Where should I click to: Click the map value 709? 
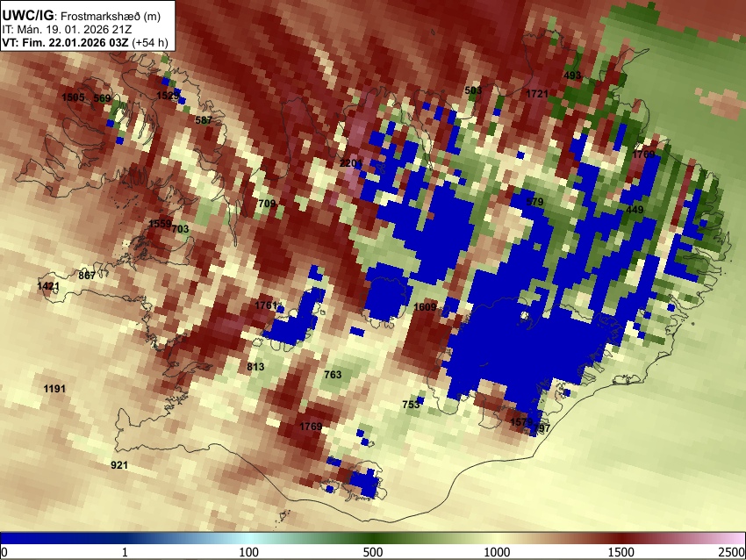tap(267, 204)
